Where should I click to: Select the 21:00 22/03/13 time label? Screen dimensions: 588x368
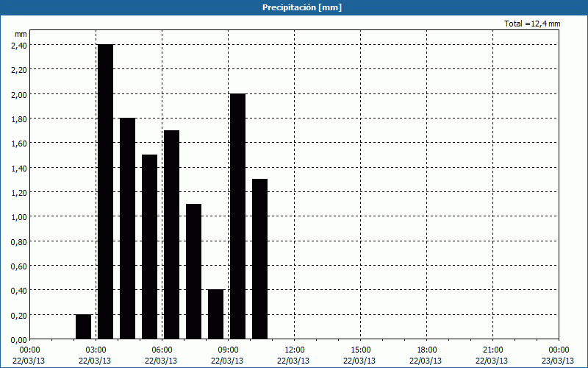tap(492, 355)
